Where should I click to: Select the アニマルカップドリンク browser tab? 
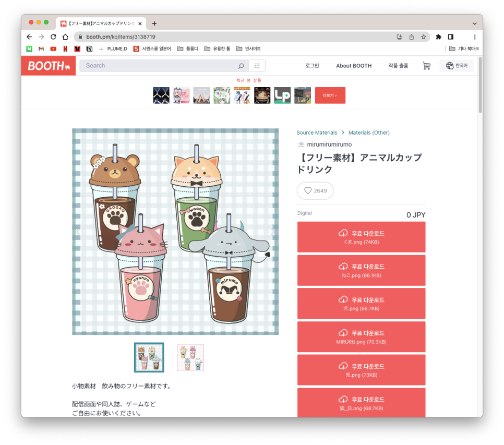click(x=101, y=23)
